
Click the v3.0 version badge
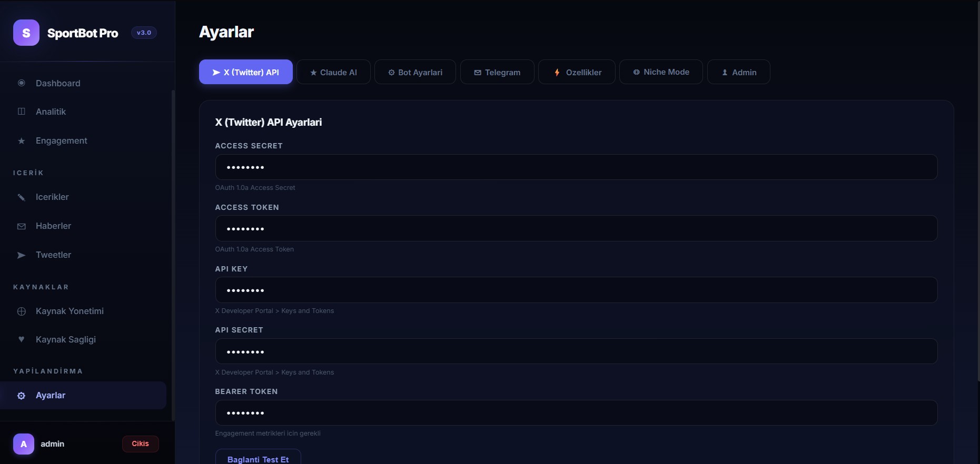tap(144, 33)
